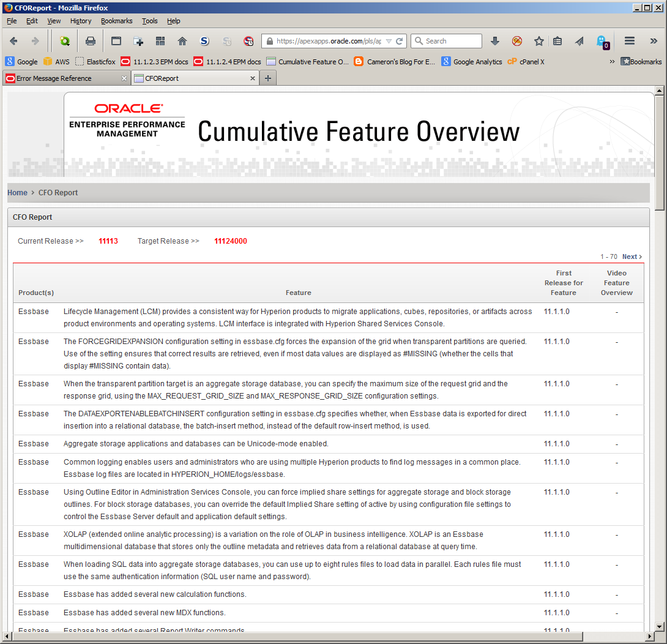The height and width of the screenshot is (644, 667).
Task: Click the site lock identity icon
Action: tap(269, 41)
